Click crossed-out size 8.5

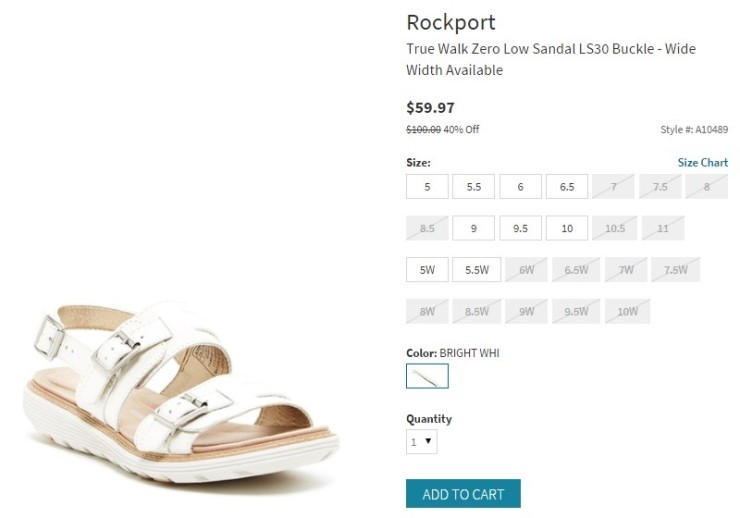point(427,228)
